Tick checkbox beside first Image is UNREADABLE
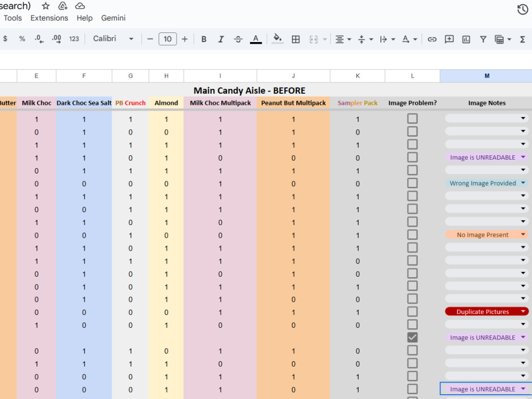This screenshot has height=399, width=532. tap(412, 157)
